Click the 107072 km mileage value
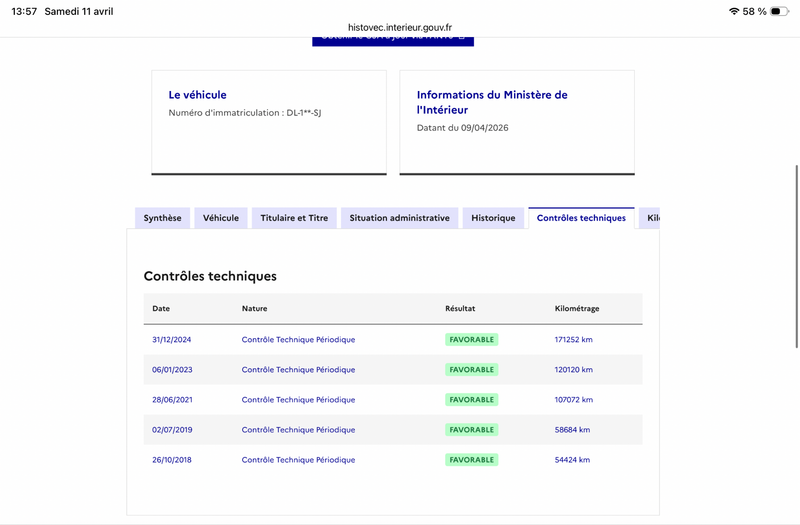The image size is (800, 525). pos(573,399)
